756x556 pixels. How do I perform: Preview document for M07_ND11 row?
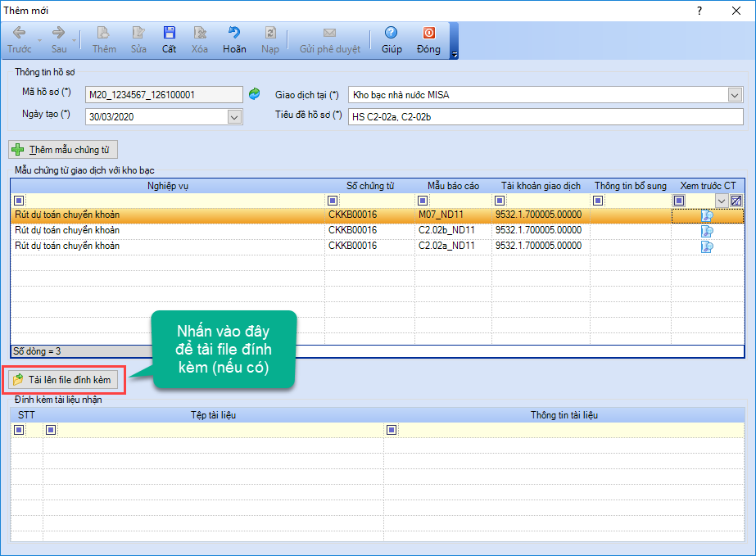707,216
